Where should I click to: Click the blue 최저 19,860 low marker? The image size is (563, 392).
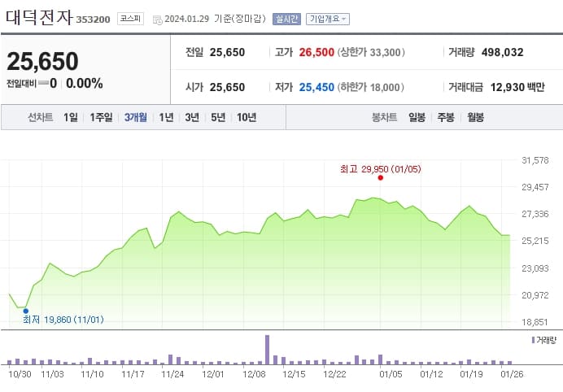[x=25, y=311]
